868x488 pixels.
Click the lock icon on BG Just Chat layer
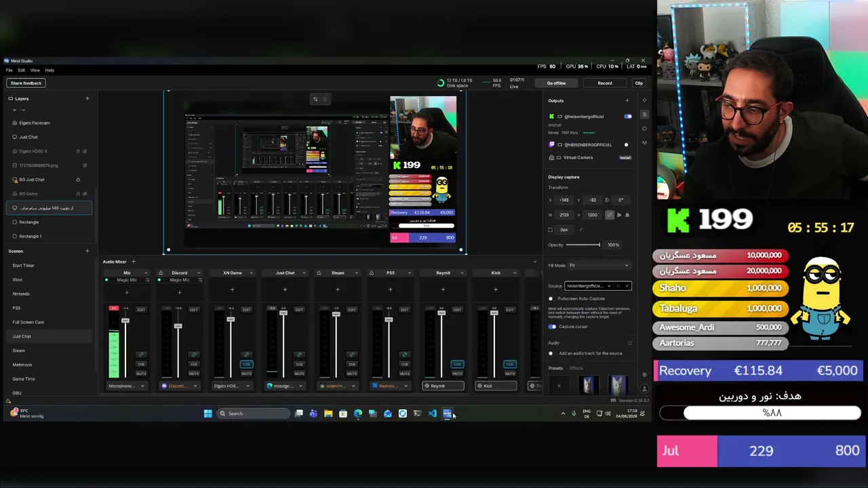click(78, 180)
